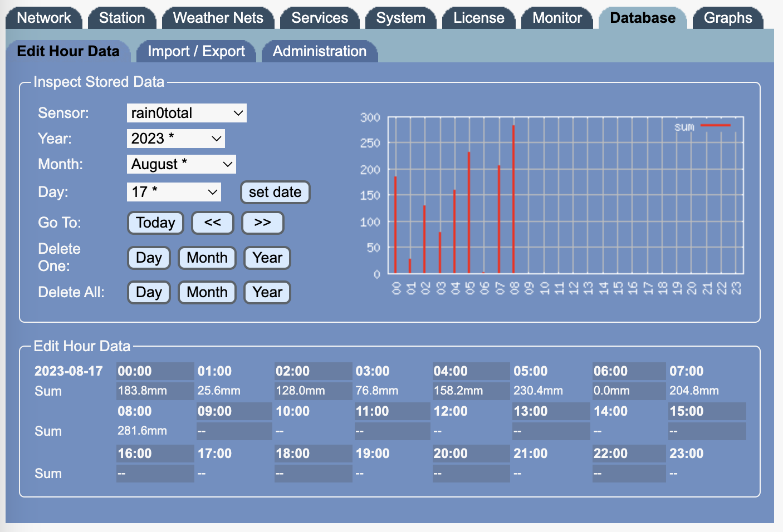The width and height of the screenshot is (783, 532).
Task: Go to previous day with << button
Action: pyautogui.click(x=213, y=223)
